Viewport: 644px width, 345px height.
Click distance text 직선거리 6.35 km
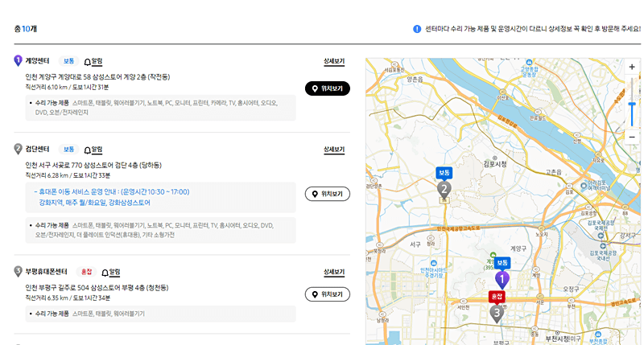coord(47,298)
